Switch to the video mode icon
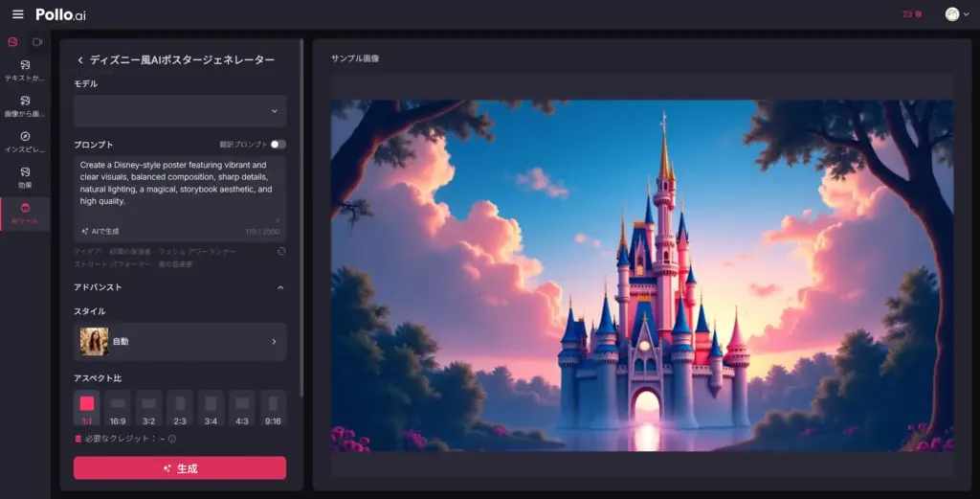980x499 pixels. (x=37, y=42)
